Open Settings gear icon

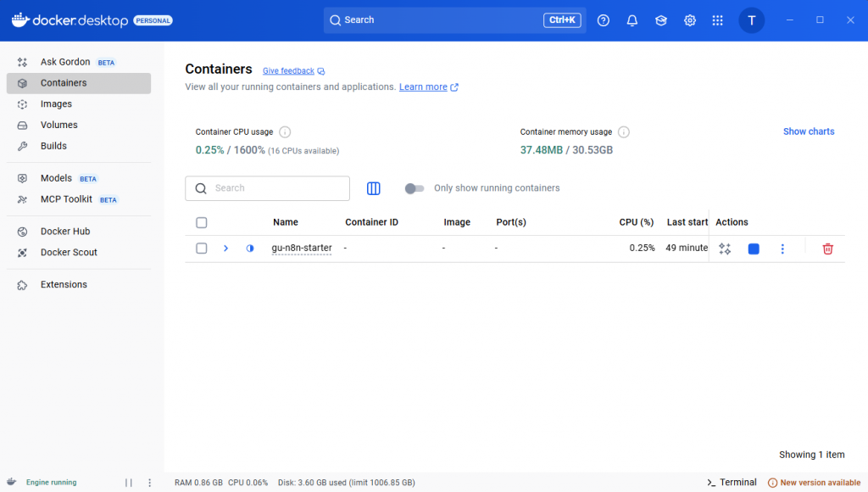click(690, 20)
